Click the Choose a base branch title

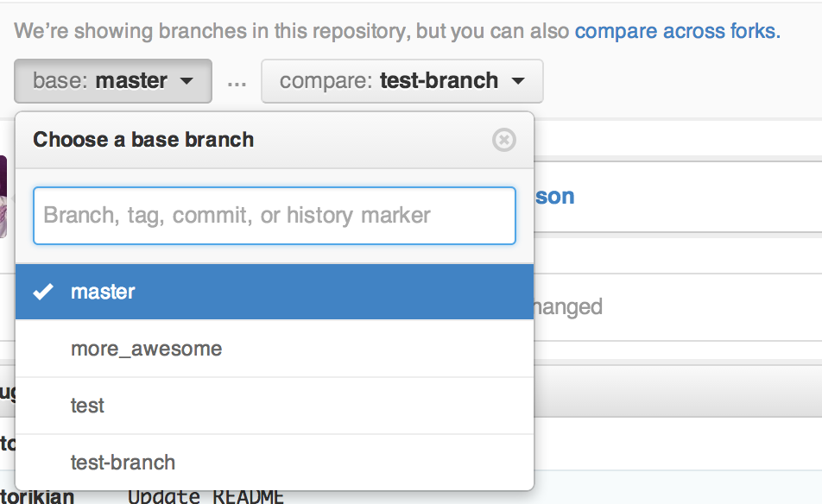[142, 139]
